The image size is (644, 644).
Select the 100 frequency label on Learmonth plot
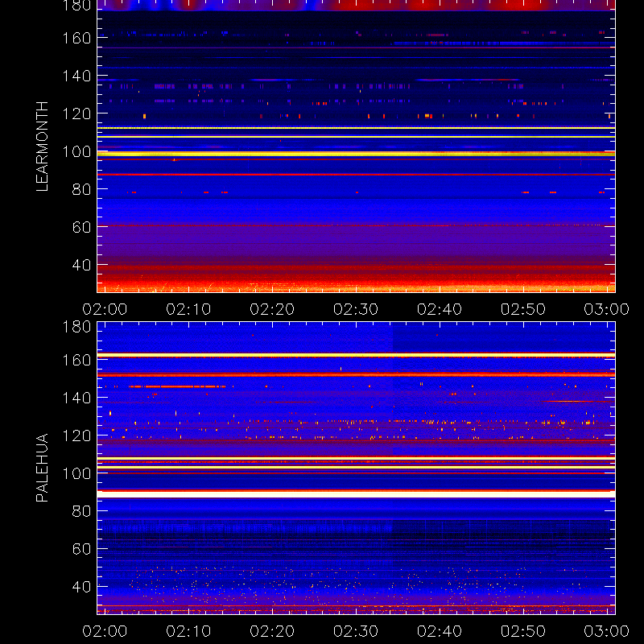76,151
